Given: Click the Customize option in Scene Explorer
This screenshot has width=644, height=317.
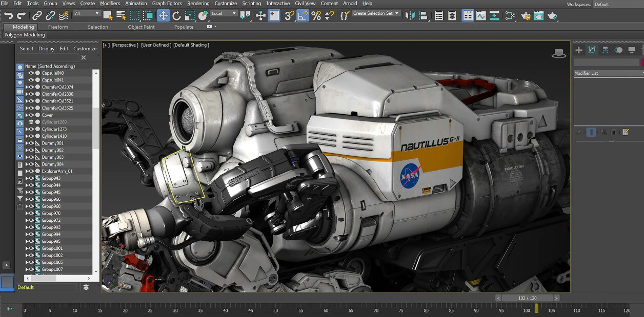Looking at the screenshot, I should click(x=85, y=49).
